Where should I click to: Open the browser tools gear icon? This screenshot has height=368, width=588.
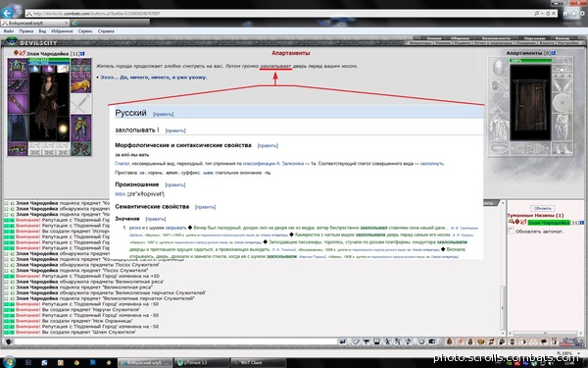[x=582, y=13]
